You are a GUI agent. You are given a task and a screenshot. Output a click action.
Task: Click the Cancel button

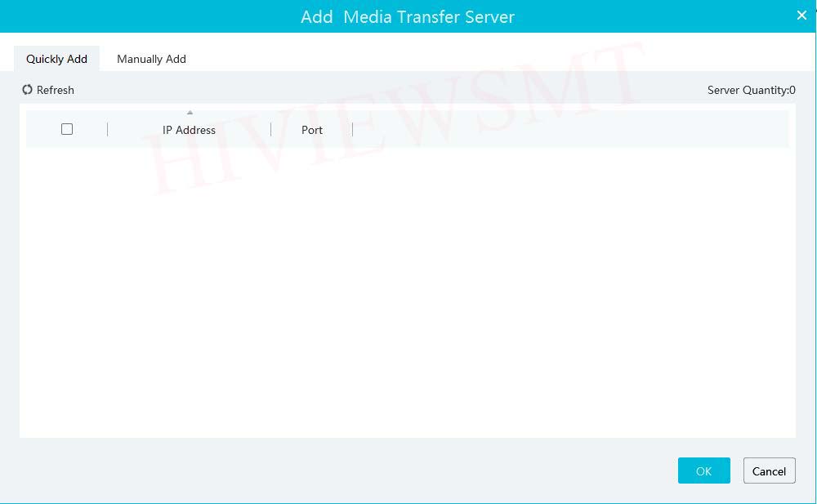click(769, 471)
